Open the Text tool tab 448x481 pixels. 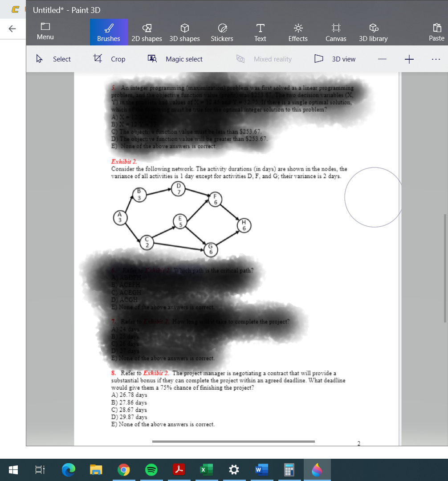pyautogui.click(x=260, y=32)
